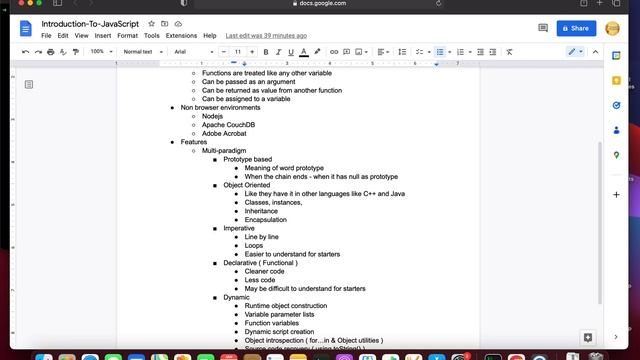Image resolution: width=640 pixels, height=360 pixels.
Task: Expand the bulleted list options arrow
Action: (450, 52)
